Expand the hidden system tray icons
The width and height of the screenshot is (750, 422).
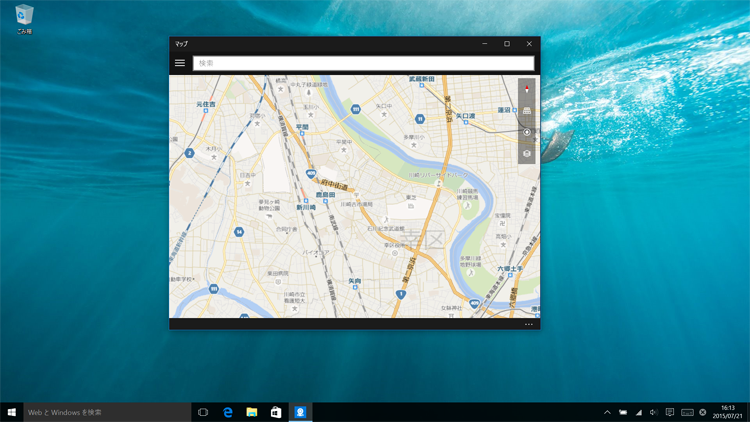(607, 412)
